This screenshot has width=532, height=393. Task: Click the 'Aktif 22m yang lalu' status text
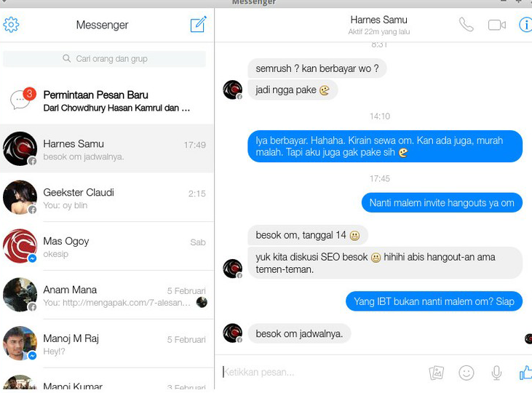[379, 32]
